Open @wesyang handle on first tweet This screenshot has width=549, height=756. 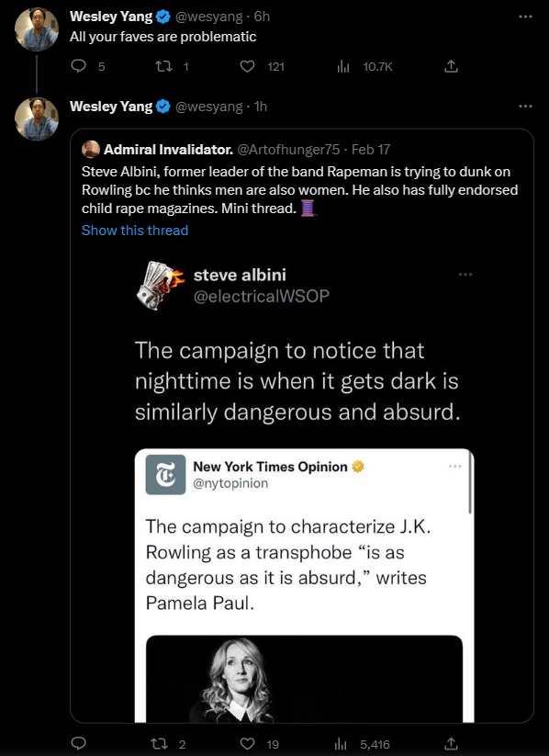(208, 17)
